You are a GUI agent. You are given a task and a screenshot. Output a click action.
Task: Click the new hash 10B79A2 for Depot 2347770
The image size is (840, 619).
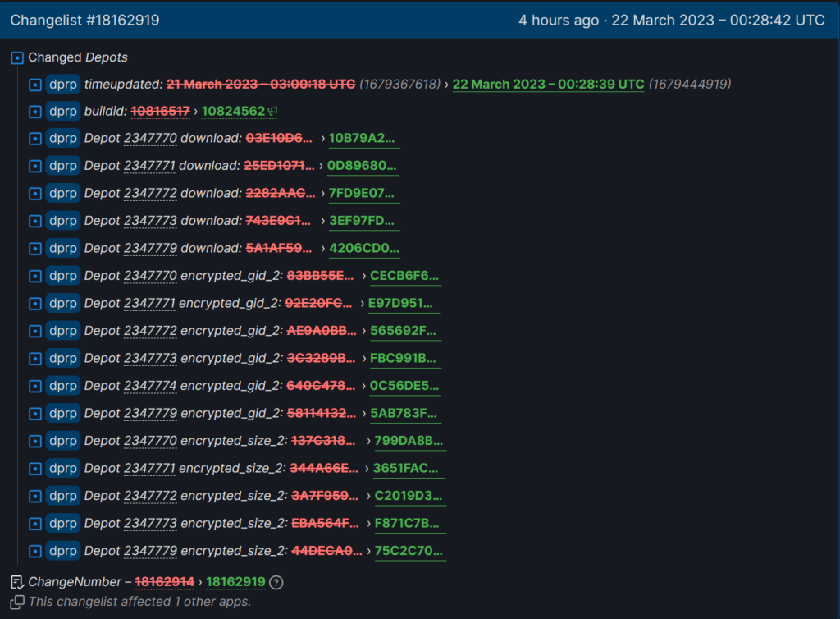pyautogui.click(x=363, y=138)
